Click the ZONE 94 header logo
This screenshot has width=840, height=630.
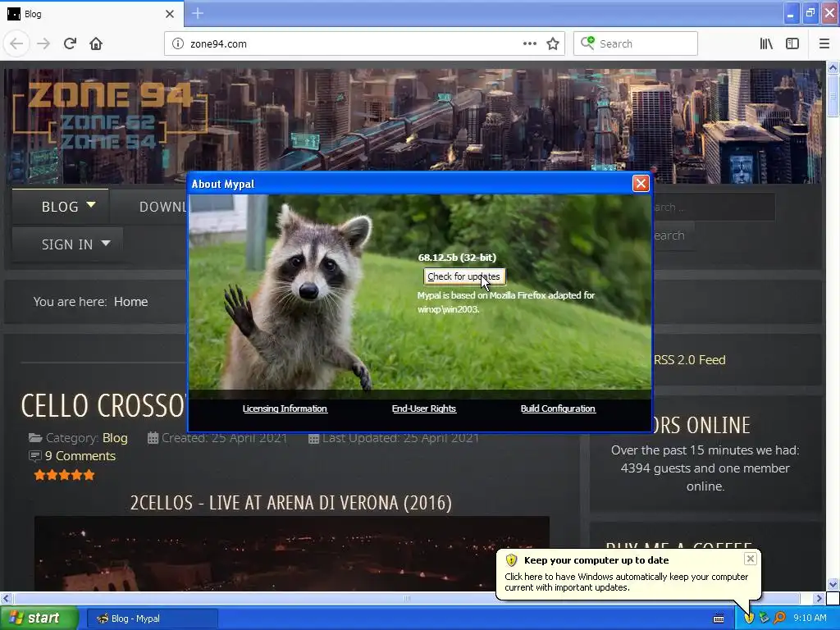coord(110,115)
